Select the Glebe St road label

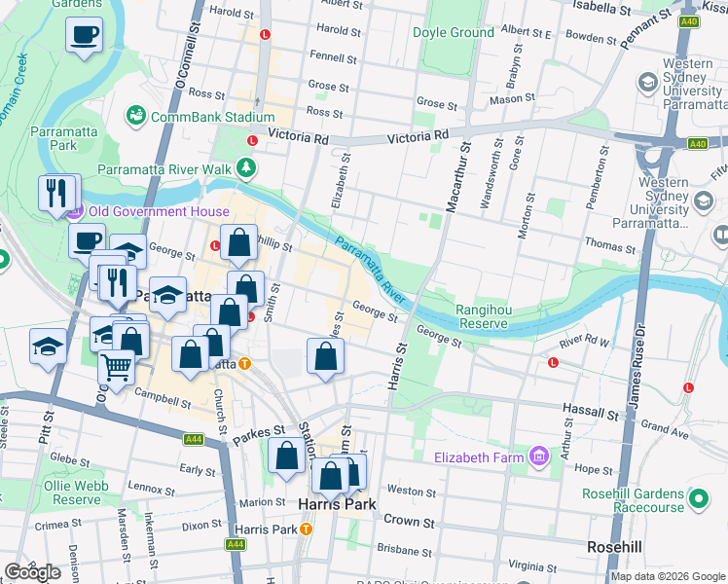coord(70,459)
